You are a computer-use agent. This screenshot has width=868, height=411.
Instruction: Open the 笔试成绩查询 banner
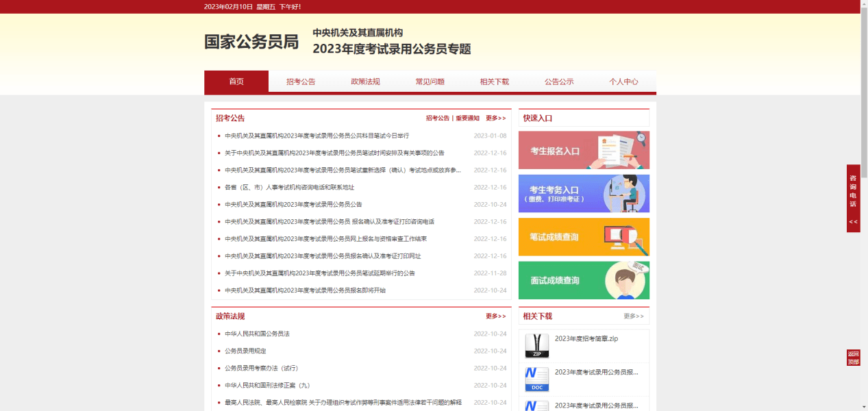pyautogui.click(x=584, y=237)
